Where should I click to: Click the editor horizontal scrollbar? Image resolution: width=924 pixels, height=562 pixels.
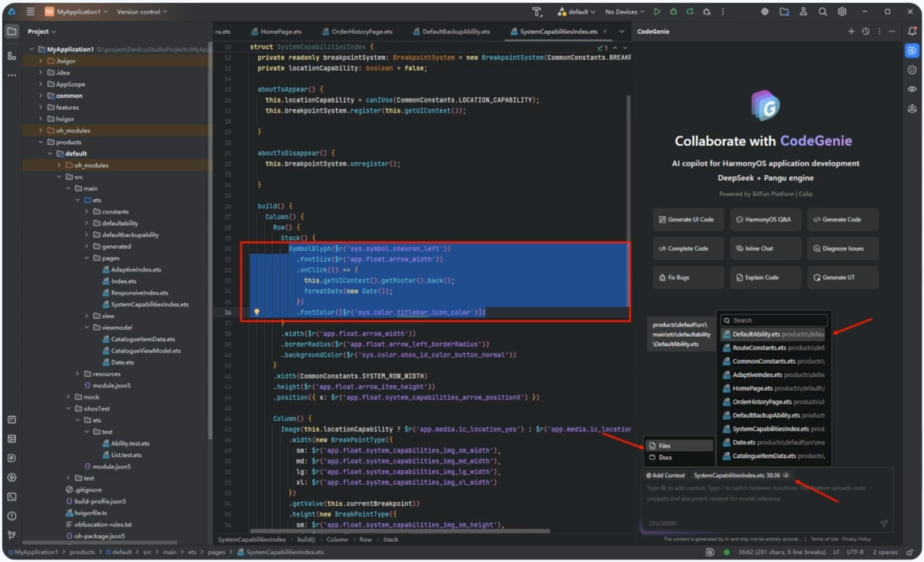[400, 530]
